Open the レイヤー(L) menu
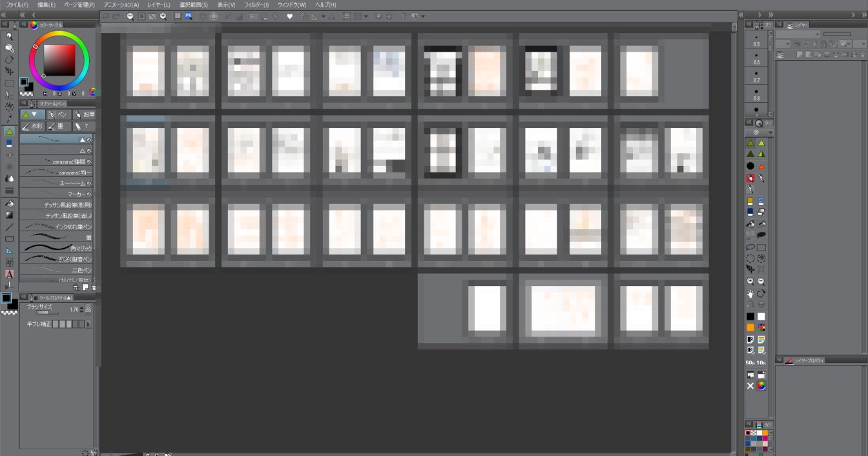The height and width of the screenshot is (456, 868). 159,5
